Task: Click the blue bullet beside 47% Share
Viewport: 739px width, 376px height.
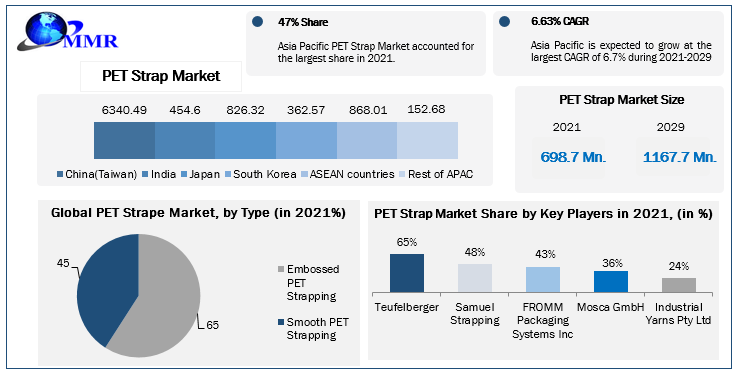Action: (257, 22)
